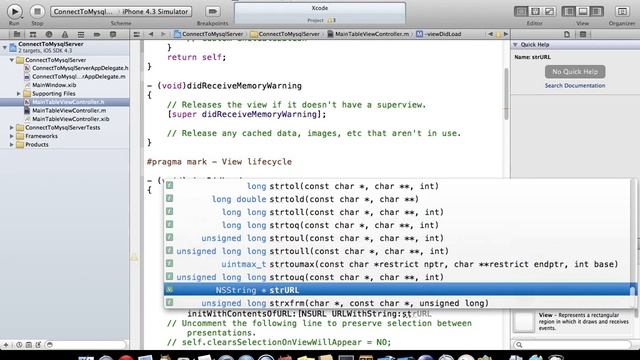Viewport: 640px width, 360px height.
Task: Click ConnectToMysqlServer folder in jump bar
Action: coord(285,34)
